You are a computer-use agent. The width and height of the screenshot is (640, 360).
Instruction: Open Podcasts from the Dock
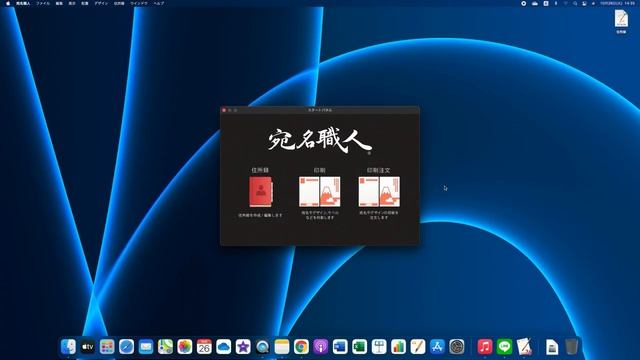pos(321,347)
